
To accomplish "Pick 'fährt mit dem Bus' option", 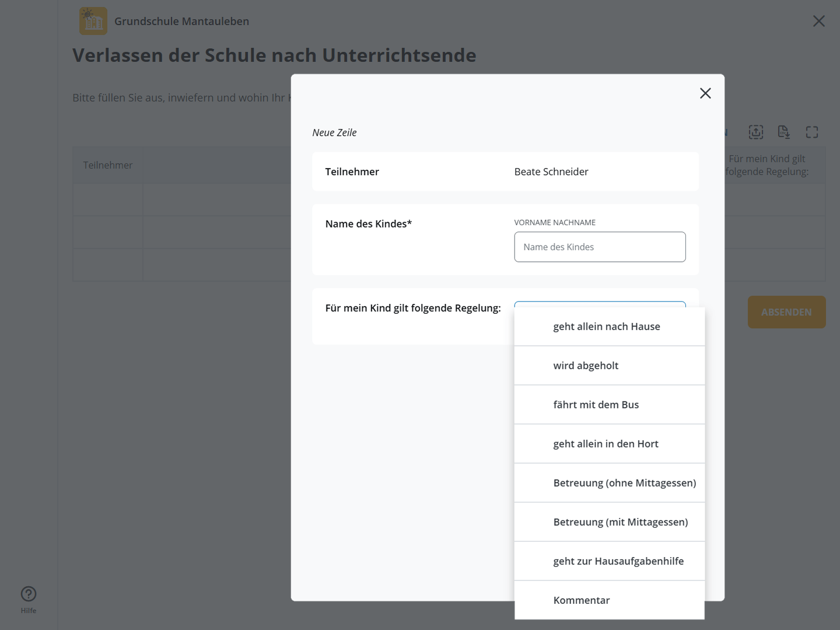I will pyautogui.click(x=596, y=405).
